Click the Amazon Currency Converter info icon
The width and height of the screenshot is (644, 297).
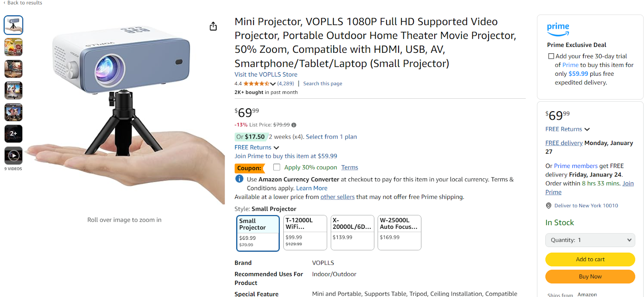click(239, 179)
